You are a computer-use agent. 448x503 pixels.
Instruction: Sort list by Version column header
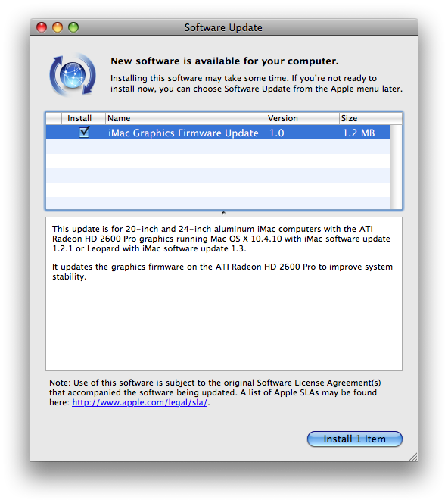click(x=303, y=118)
